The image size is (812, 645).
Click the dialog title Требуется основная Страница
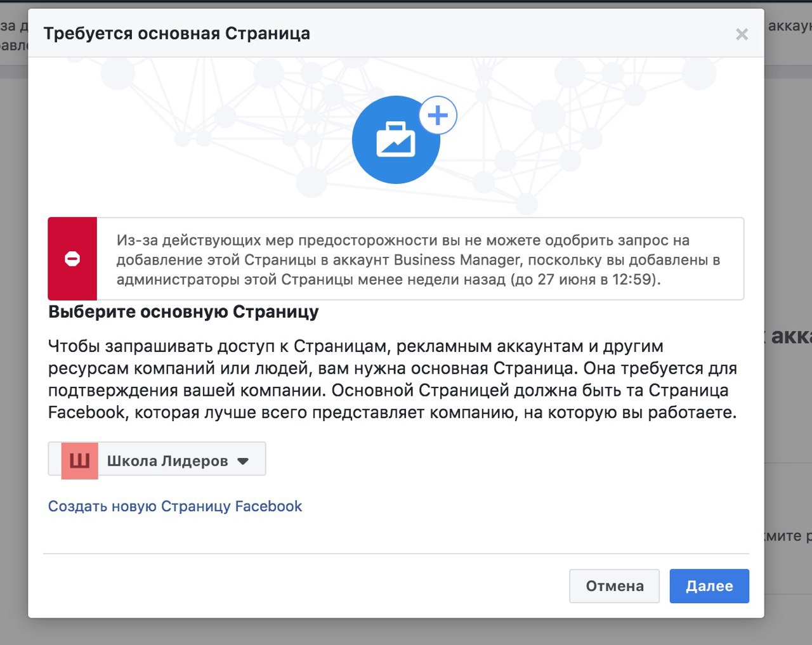click(176, 34)
